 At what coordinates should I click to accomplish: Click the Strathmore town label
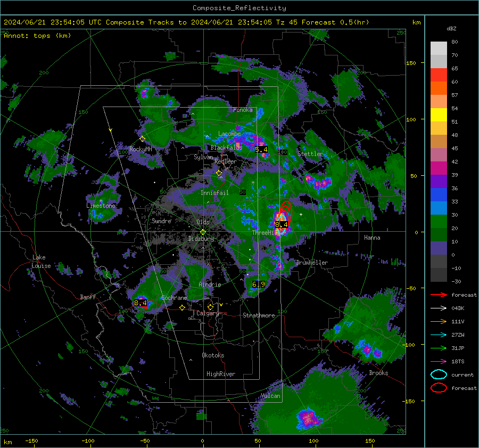(259, 315)
